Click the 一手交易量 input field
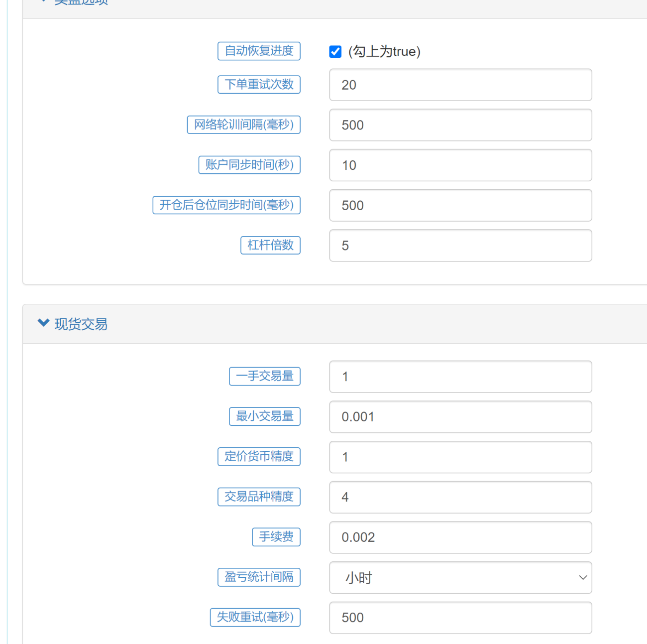 (460, 377)
